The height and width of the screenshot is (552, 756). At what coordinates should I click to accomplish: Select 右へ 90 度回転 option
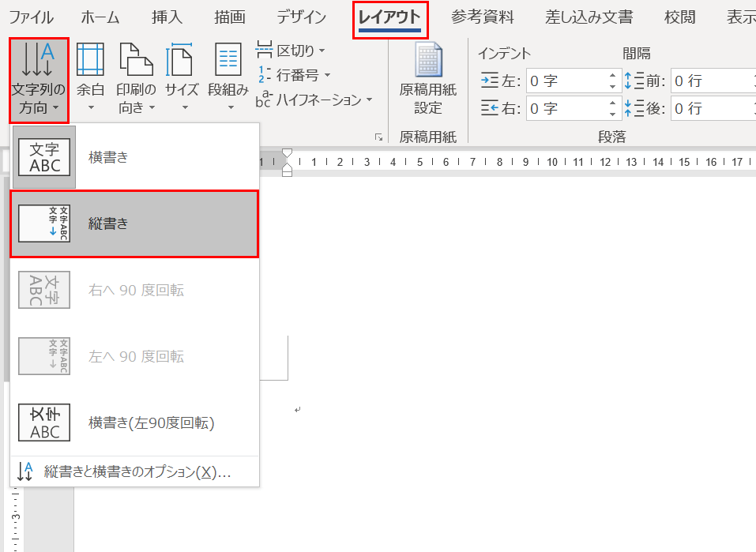coord(134,290)
